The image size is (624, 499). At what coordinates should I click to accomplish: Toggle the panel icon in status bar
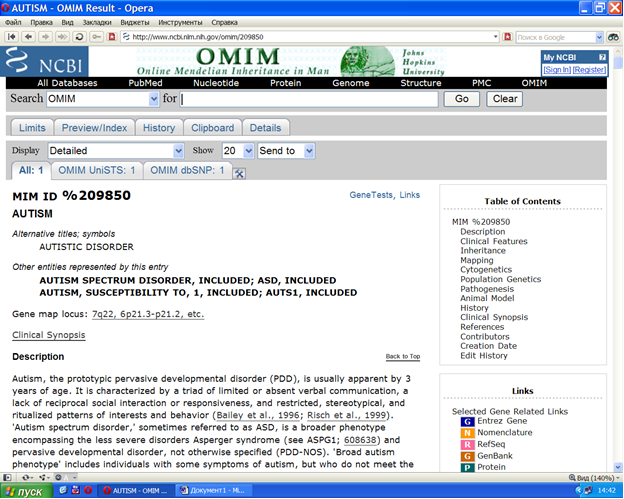coord(7,477)
